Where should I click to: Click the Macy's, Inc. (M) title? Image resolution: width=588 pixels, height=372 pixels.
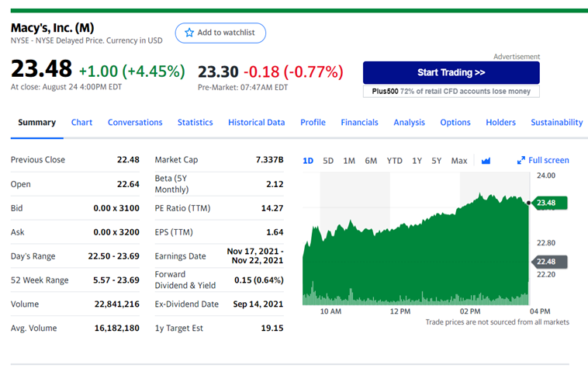pyautogui.click(x=52, y=28)
